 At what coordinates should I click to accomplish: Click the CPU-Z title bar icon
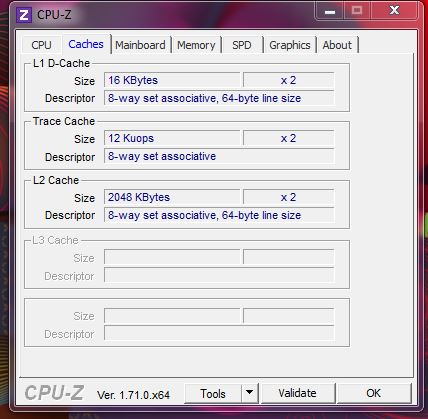[x=24, y=15]
